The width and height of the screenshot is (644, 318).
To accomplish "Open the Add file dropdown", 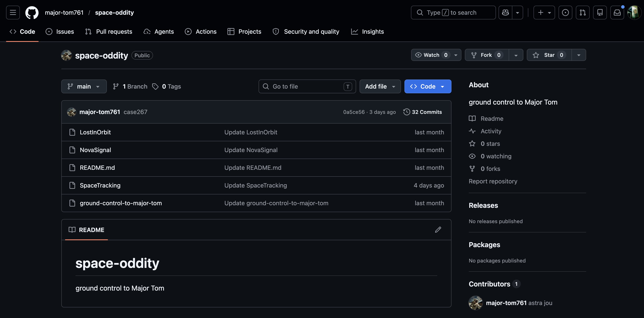I will (380, 86).
